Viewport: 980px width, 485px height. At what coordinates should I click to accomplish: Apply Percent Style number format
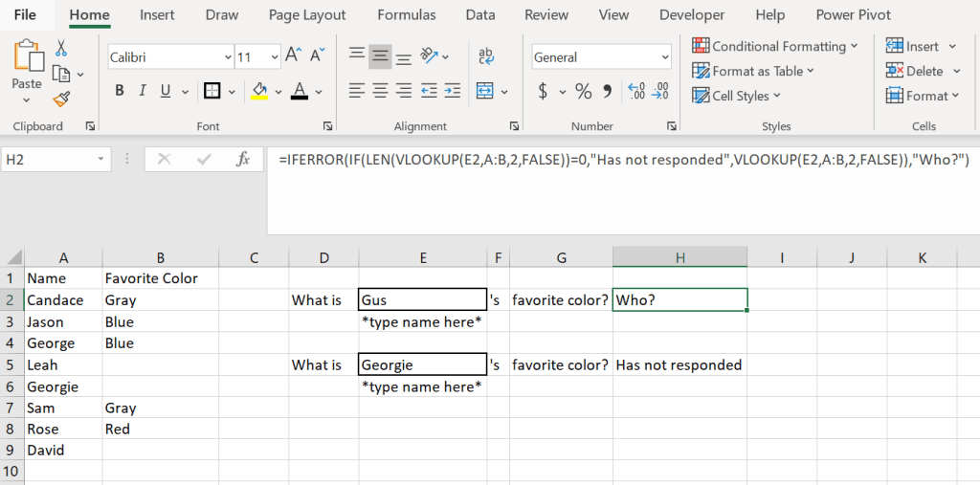coord(583,91)
